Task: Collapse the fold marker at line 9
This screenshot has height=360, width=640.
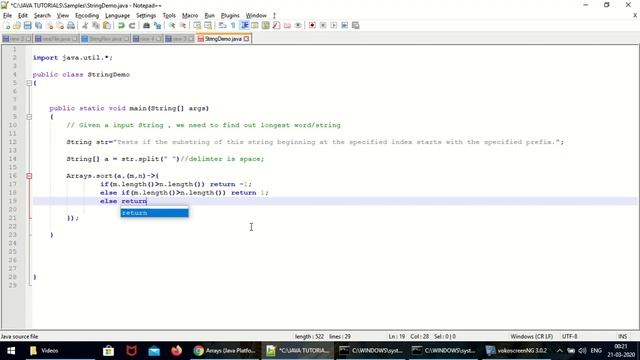Action: 29,117
